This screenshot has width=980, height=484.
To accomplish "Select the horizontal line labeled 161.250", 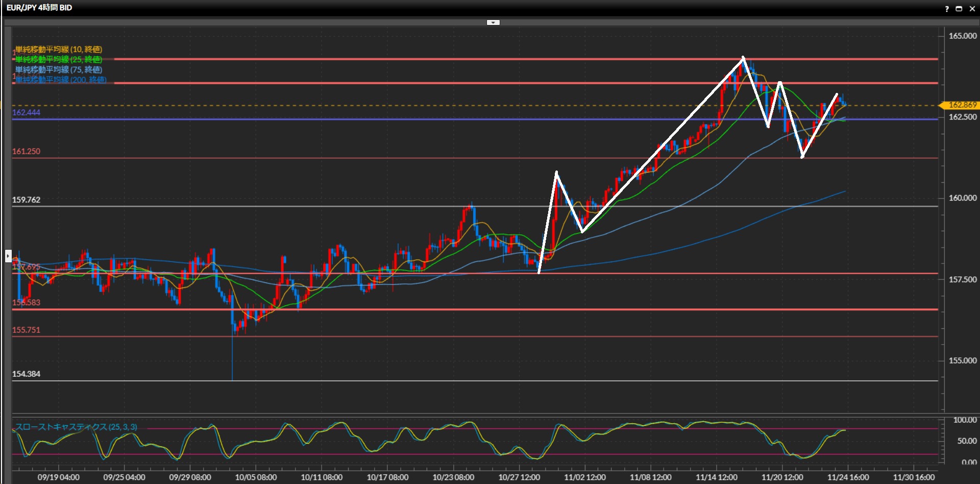I will pyautogui.click(x=357, y=158).
